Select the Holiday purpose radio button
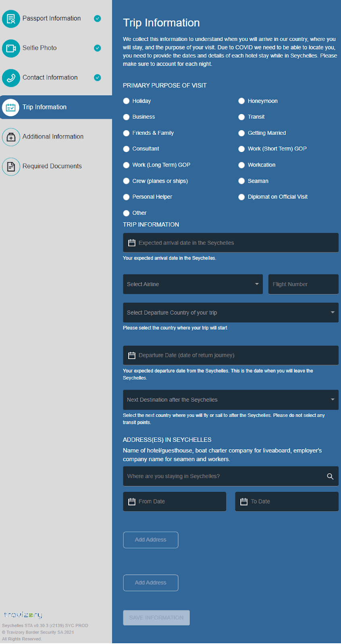 coord(126,101)
